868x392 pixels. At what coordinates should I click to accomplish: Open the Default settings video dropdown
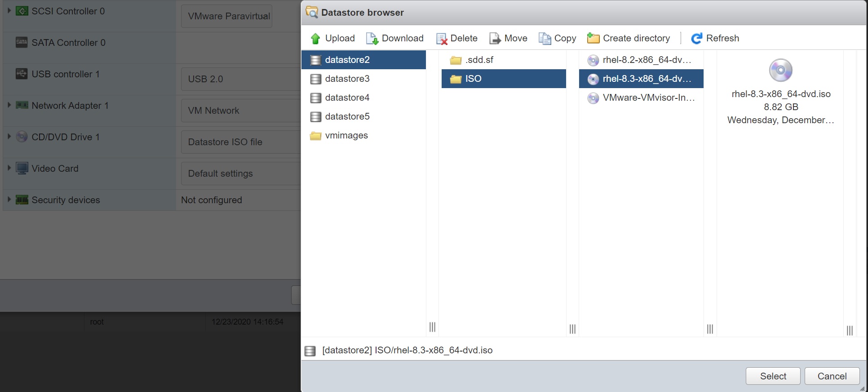241,174
